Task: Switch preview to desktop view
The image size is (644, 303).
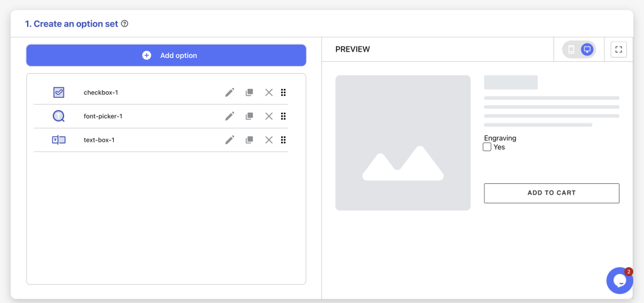Action: [x=587, y=49]
